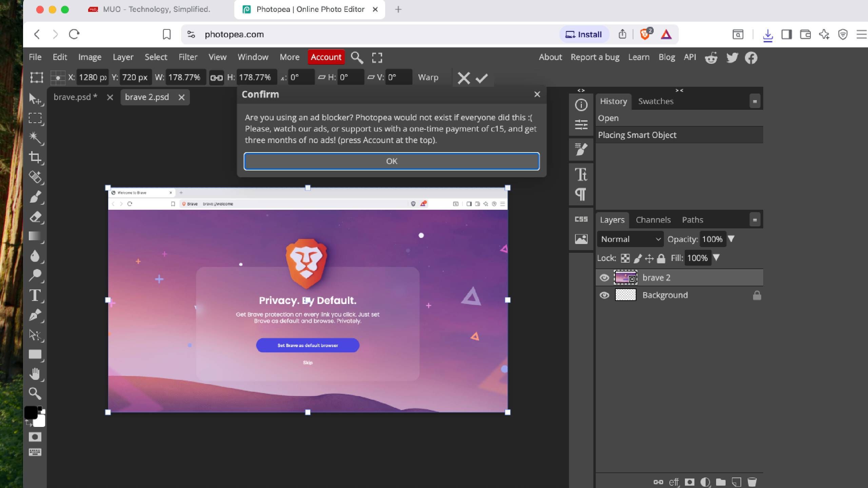Viewport: 868px width, 488px height.
Task: Open the CSS panel icon
Action: pos(581,219)
